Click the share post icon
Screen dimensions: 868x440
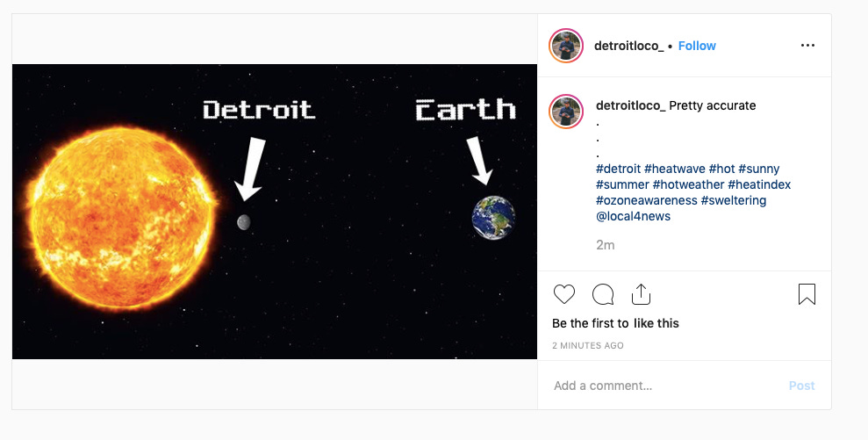click(641, 294)
